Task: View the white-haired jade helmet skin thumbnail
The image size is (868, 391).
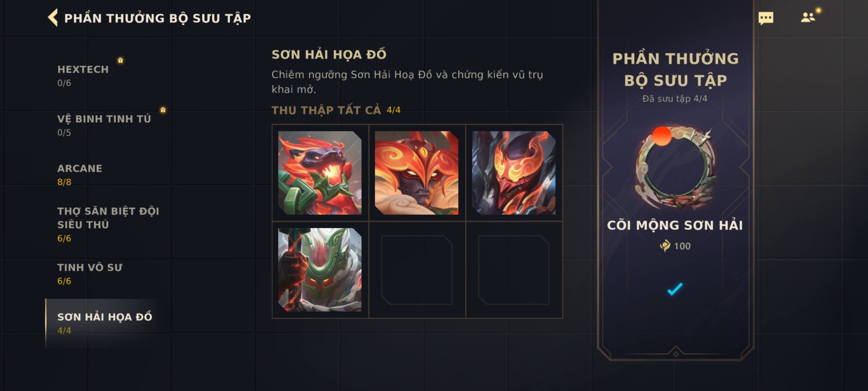Action: pyautogui.click(x=320, y=270)
